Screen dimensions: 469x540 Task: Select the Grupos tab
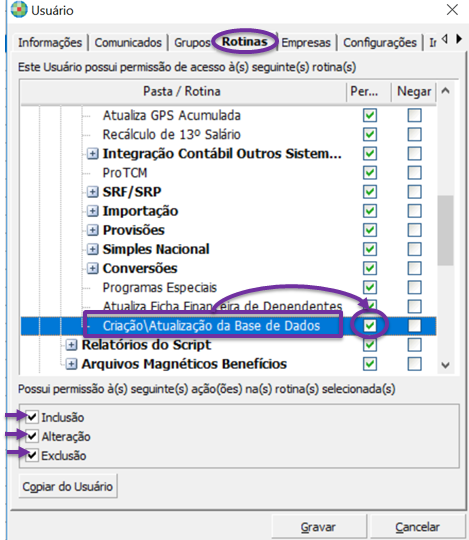click(192, 43)
